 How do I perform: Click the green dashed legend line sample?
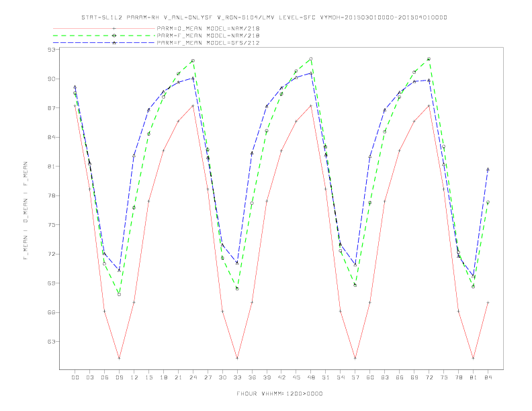click(104, 36)
